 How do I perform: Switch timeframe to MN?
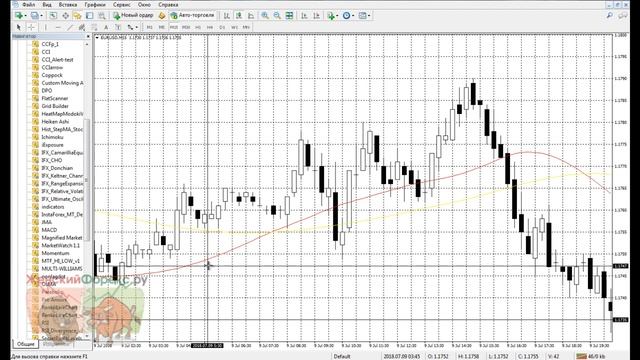click(x=246, y=27)
